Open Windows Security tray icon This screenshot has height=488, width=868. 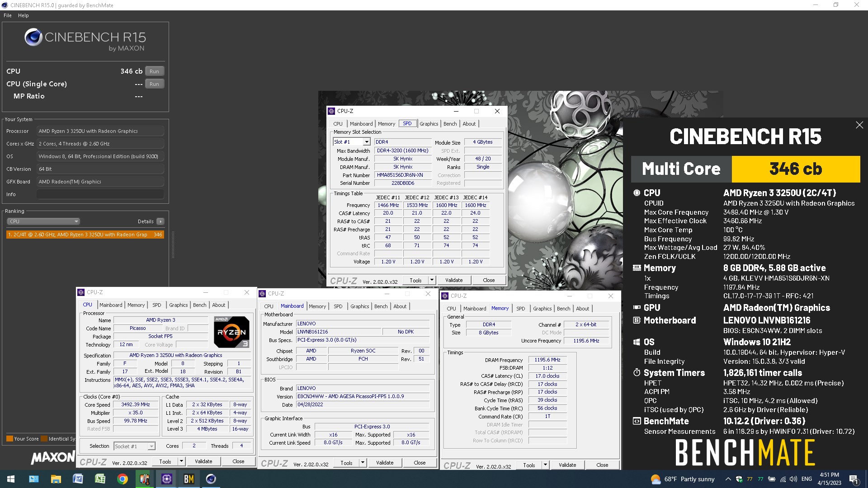739,479
